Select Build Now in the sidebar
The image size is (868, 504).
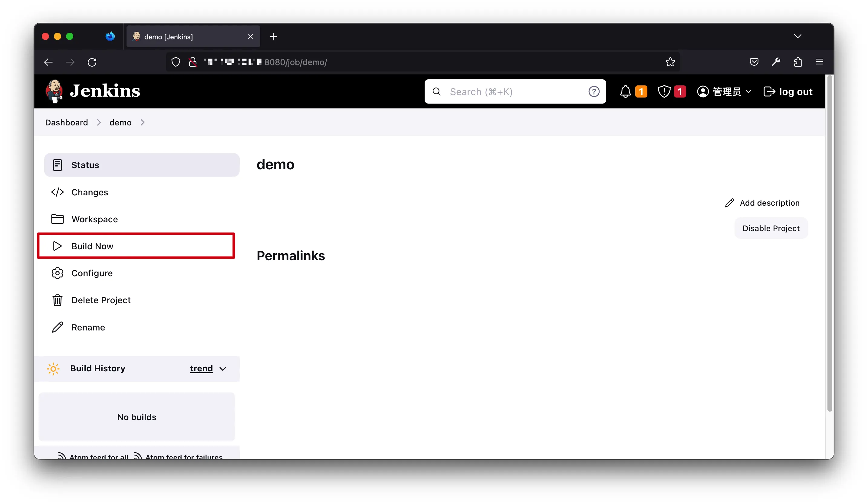point(142,246)
